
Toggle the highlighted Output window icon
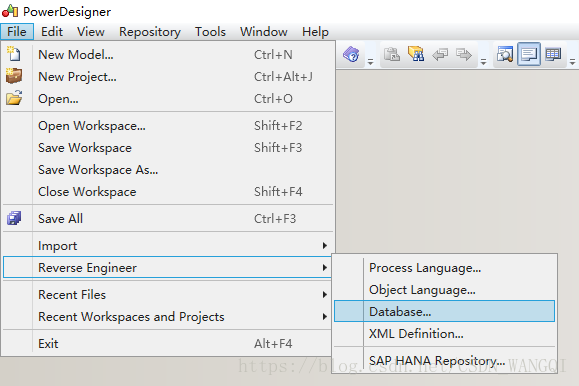pyautogui.click(x=529, y=54)
